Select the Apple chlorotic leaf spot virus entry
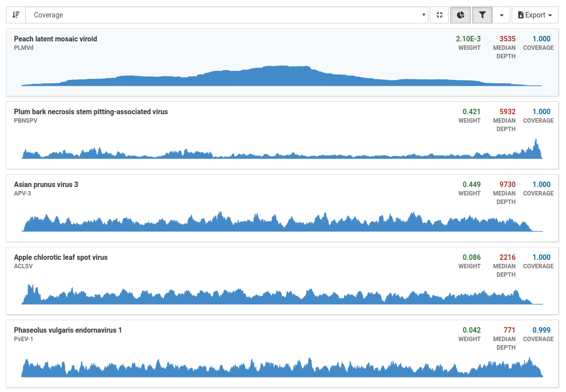The width and height of the screenshot is (566, 392). pos(60,257)
